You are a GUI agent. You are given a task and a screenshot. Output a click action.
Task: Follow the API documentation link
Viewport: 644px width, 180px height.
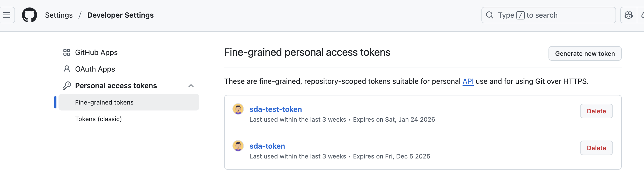(x=468, y=81)
